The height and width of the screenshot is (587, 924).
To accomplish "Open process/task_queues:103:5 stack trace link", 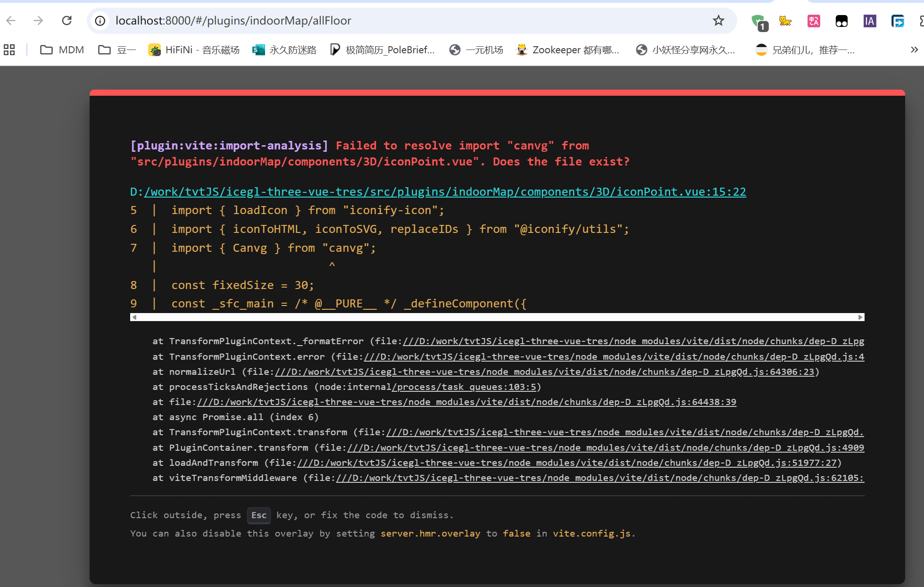I will click(x=464, y=387).
